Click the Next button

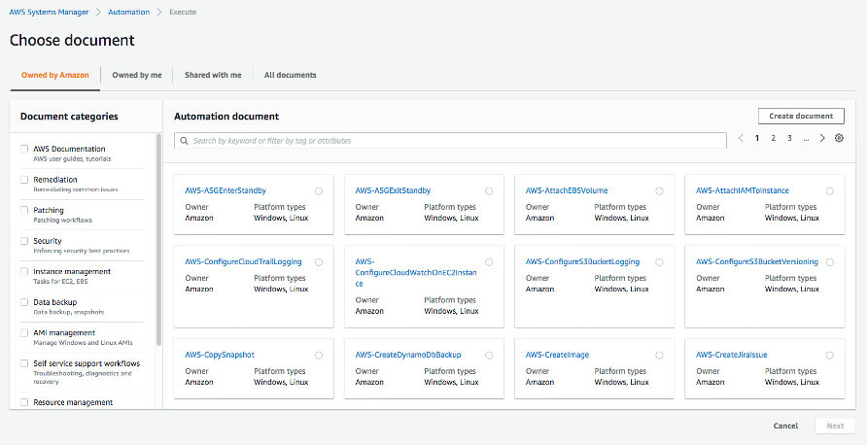[835, 426]
